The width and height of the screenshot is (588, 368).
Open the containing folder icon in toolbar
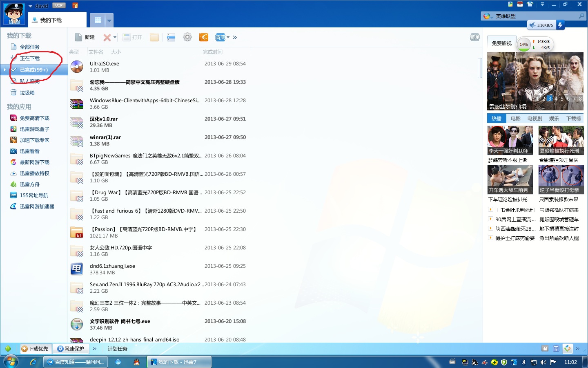pos(154,37)
